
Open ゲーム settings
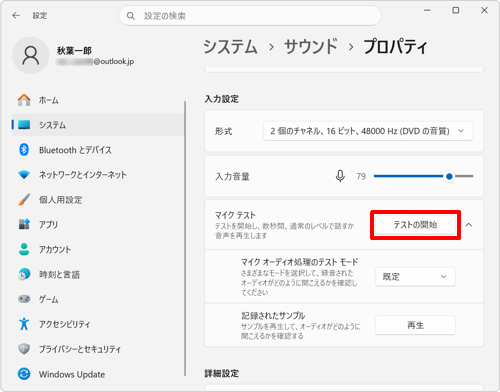coord(97,299)
